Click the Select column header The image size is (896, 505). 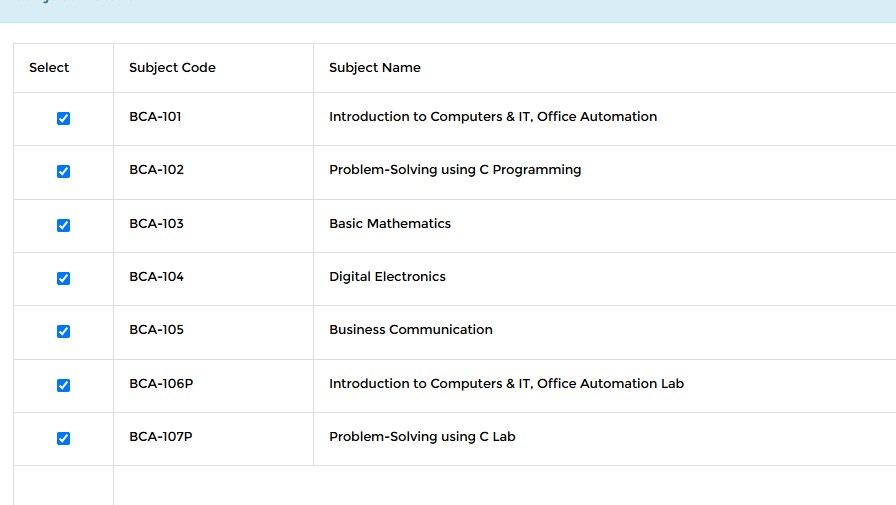49,68
